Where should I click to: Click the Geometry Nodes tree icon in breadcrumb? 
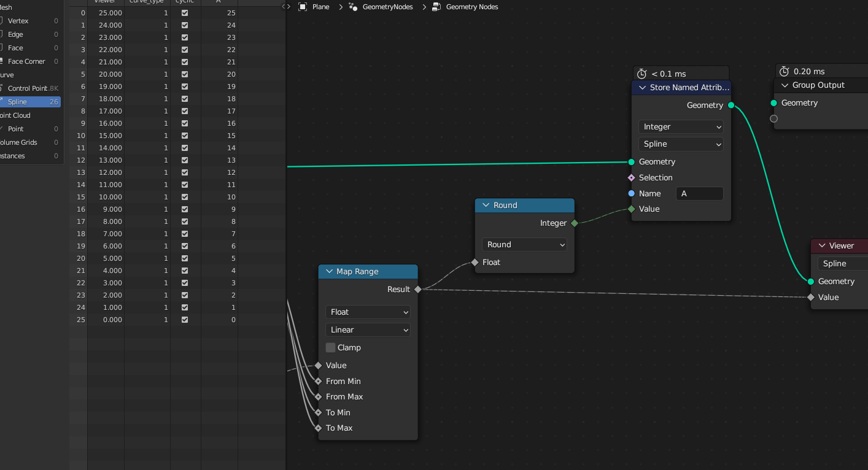coord(436,7)
